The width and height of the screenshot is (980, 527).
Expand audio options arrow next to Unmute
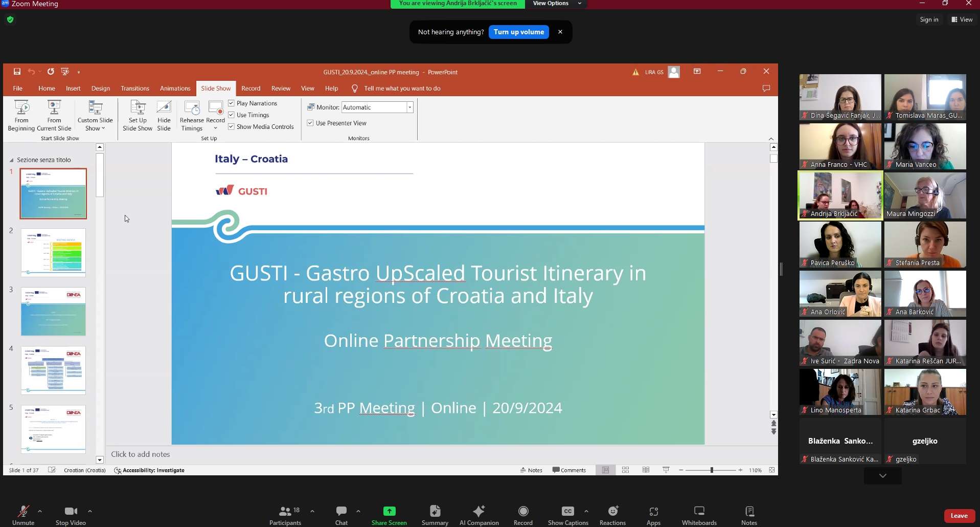40,511
